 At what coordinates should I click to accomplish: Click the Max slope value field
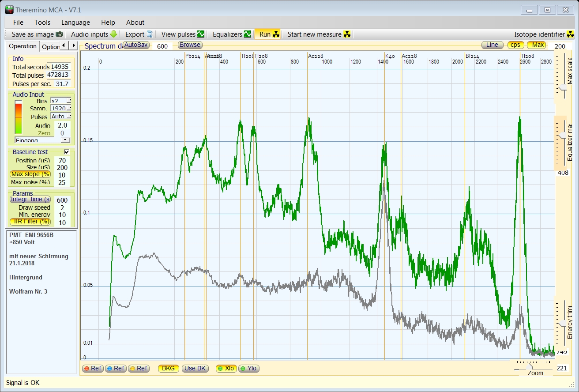[x=62, y=175]
